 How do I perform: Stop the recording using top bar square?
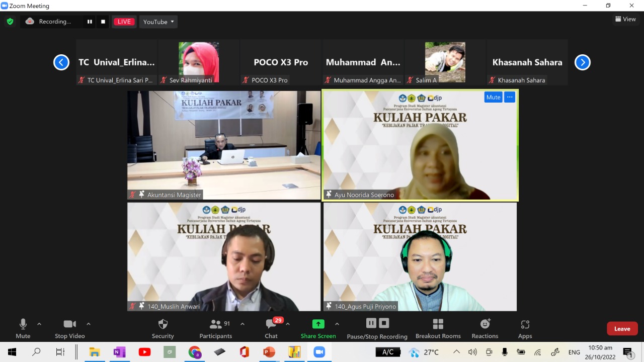103,22
